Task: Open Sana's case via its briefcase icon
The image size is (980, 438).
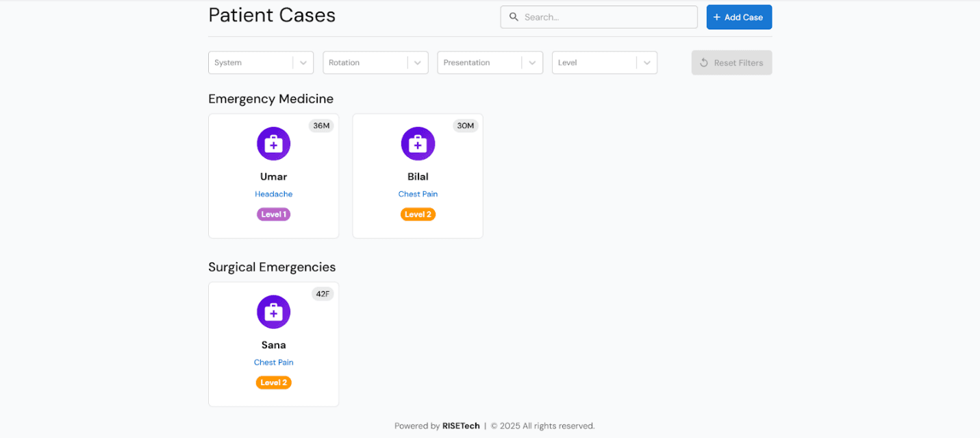Action: [273, 311]
